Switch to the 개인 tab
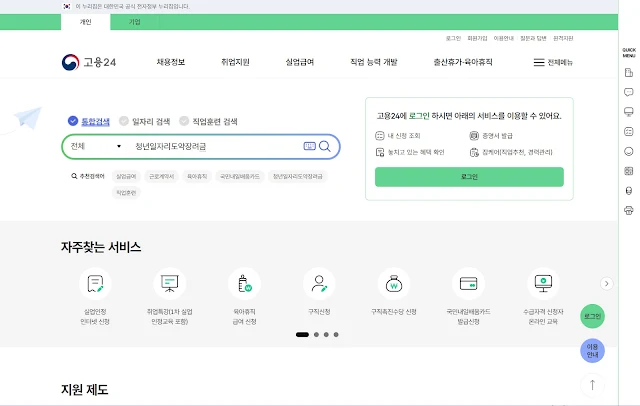Screen dimensions: 640x406 [85, 22]
